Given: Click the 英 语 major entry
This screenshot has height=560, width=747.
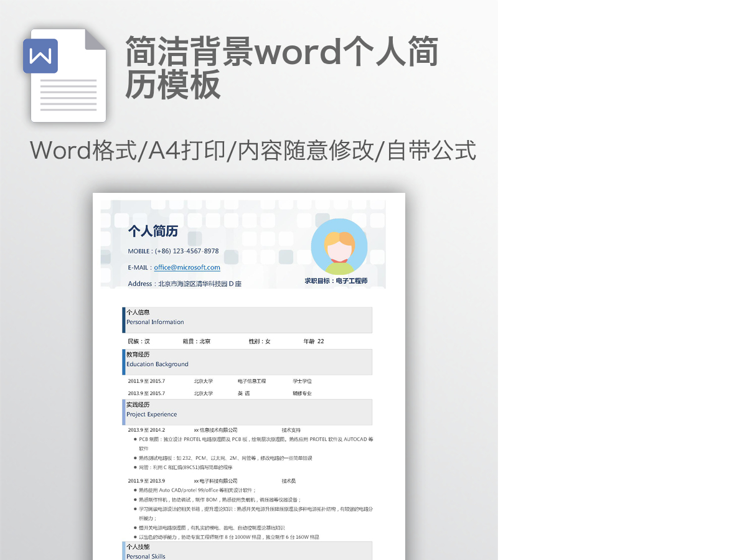Looking at the screenshot, I should (243, 393).
